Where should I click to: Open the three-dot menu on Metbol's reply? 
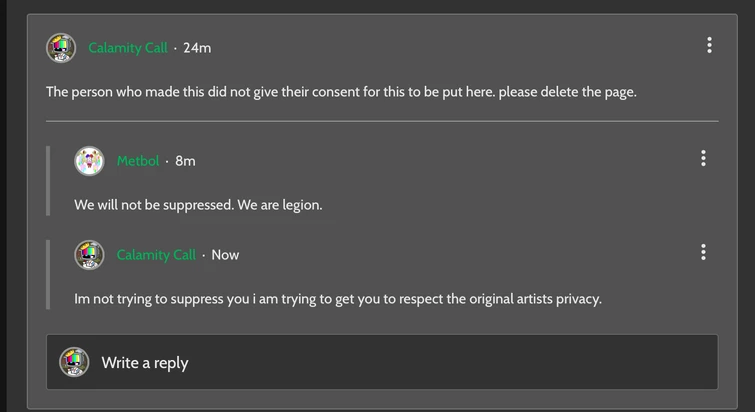click(703, 158)
